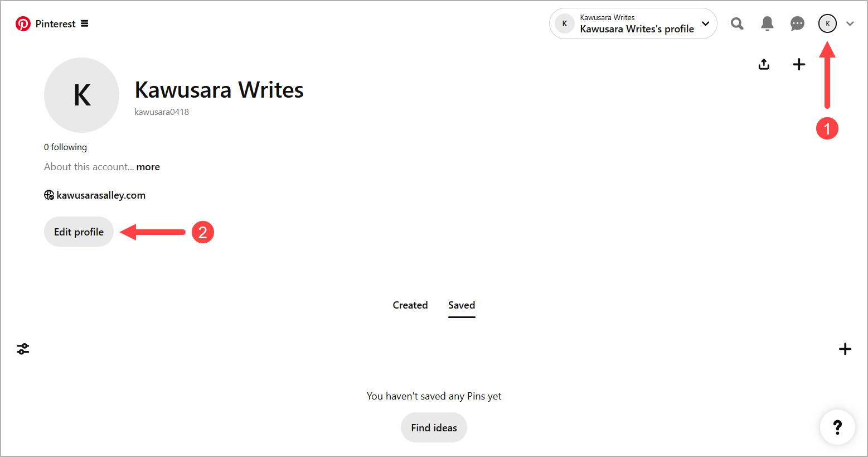Click the Edit profile button
Viewport: 868px width, 457px height.
(79, 232)
